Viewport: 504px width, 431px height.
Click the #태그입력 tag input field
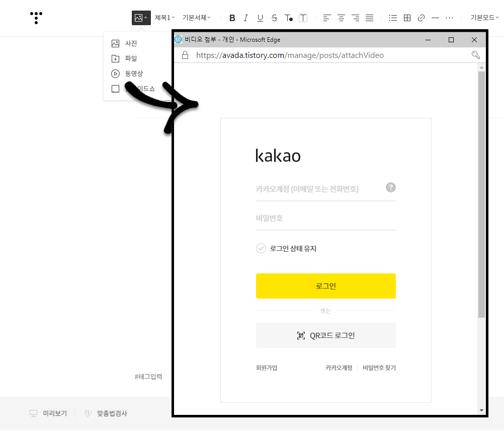coord(148,377)
